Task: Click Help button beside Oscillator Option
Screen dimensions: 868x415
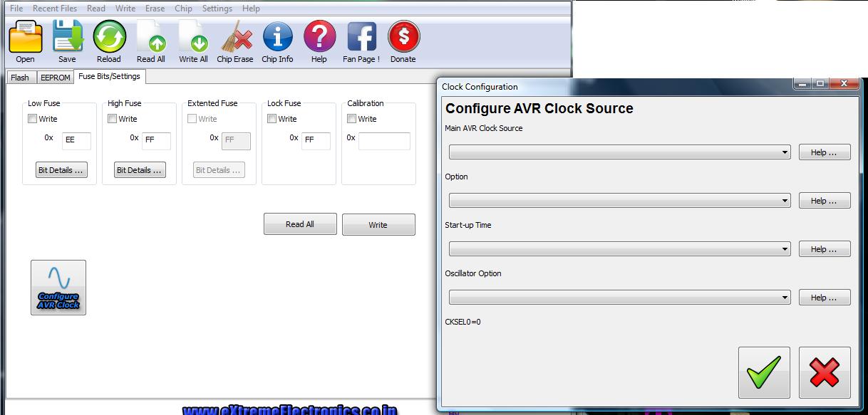Action: point(825,298)
